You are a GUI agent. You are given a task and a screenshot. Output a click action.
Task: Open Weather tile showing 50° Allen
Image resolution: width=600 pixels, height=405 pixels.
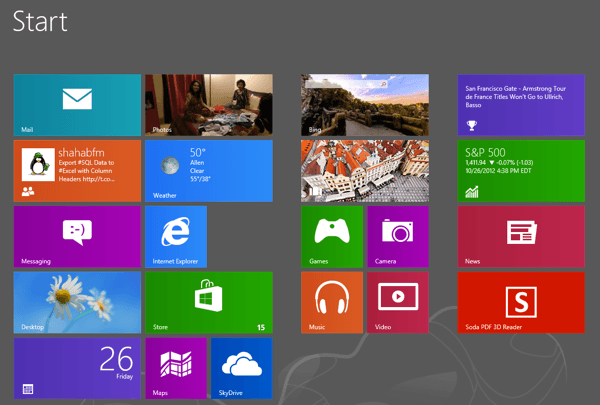pos(208,170)
